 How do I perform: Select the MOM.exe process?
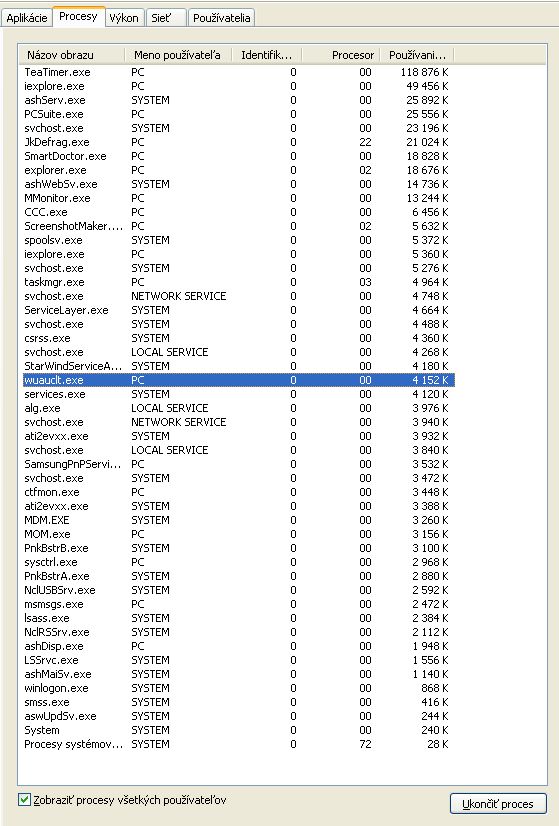point(239,534)
